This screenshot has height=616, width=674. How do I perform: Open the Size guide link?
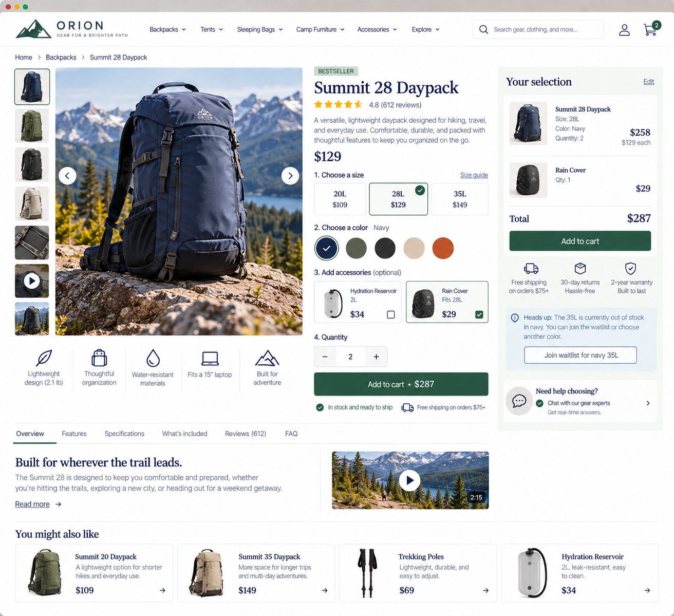click(x=474, y=175)
